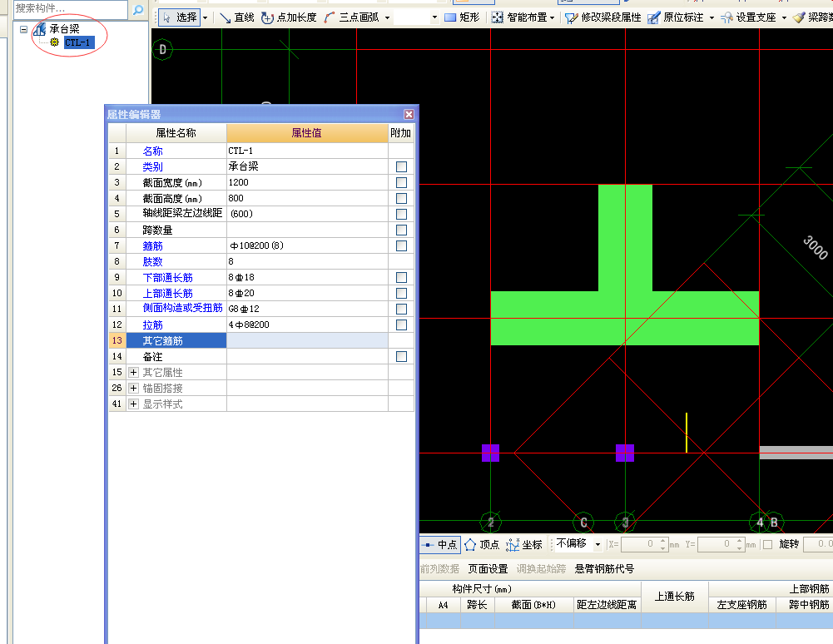This screenshot has width=833, height=644.
Task: Choose the 点加长度 tool
Action: [289, 17]
